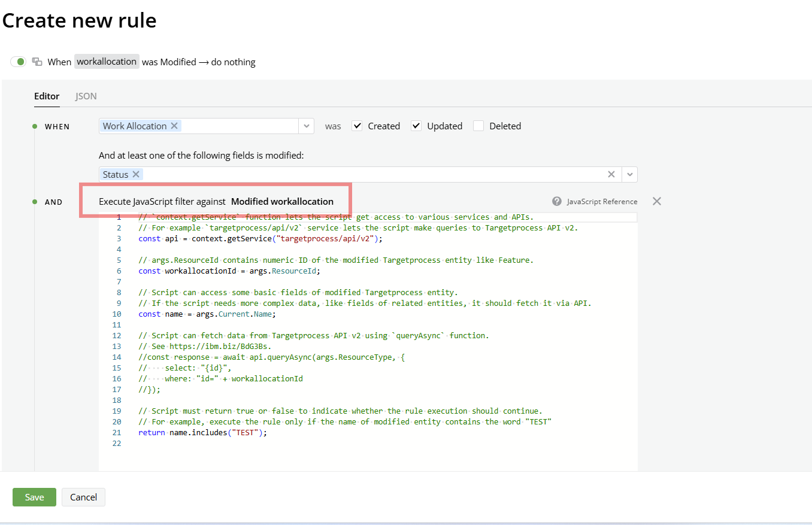Click the return statement line in the code editor
The width and height of the screenshot is (812, 525).
[202, 432]
